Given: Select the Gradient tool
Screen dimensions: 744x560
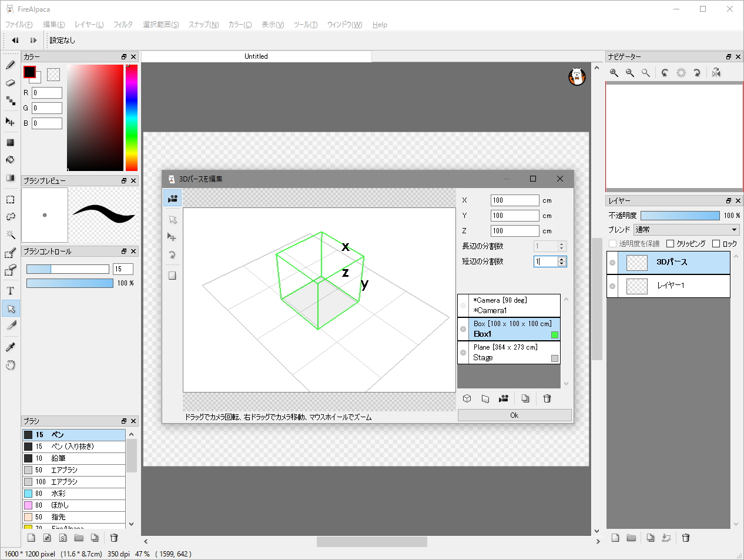Looking at the screenshot, I should pos(10,177).
